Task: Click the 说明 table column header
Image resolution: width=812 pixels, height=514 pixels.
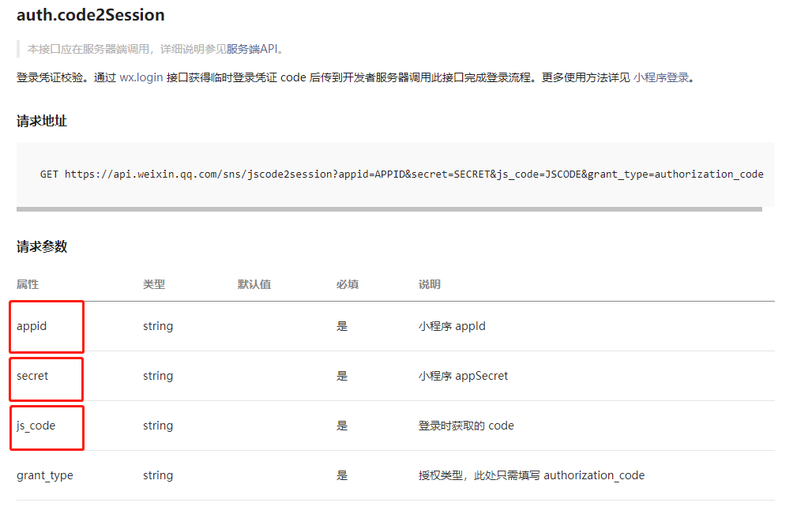Action: coord(429,283)
